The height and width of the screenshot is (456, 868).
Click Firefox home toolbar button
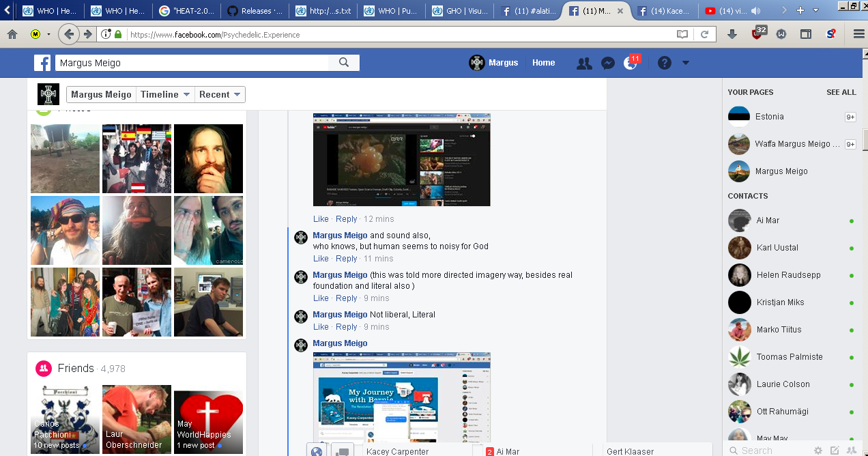(x=12, y=34)
